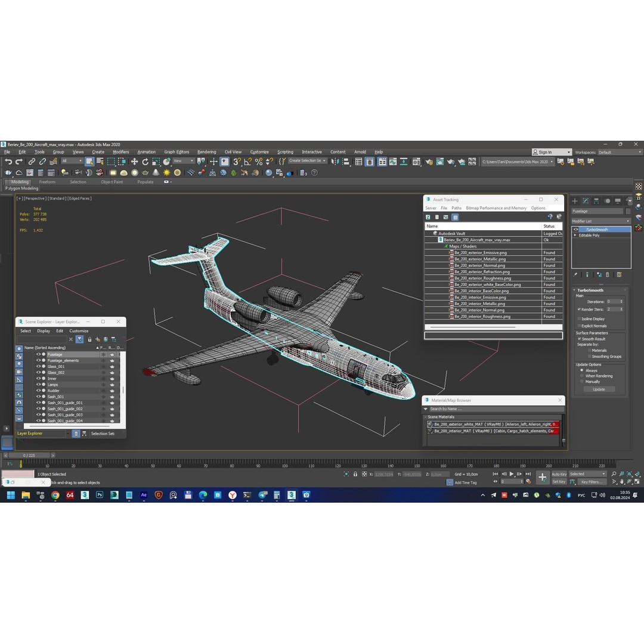Choose the Select and Scale tool
The height and width of the screenshot is (644, 644).
(156, 162)
